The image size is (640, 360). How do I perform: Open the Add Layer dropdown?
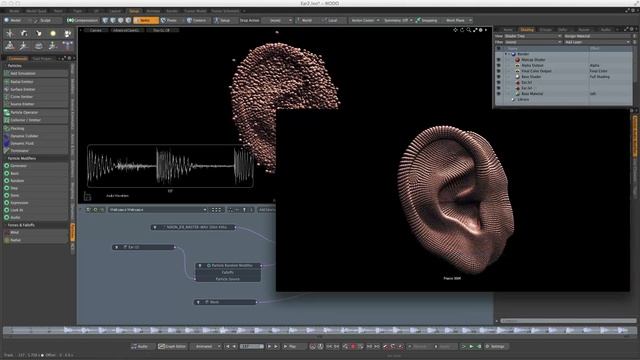[x=597, y=42]
